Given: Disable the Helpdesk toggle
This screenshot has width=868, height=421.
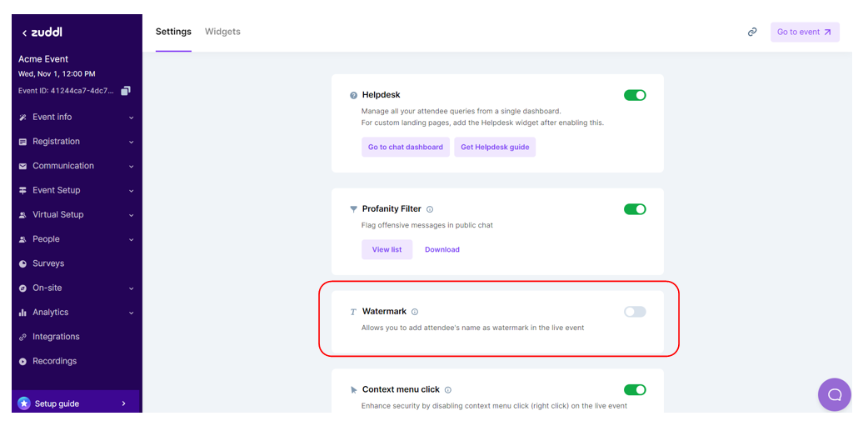Looking at the screenshot, I should coord(635,96).
